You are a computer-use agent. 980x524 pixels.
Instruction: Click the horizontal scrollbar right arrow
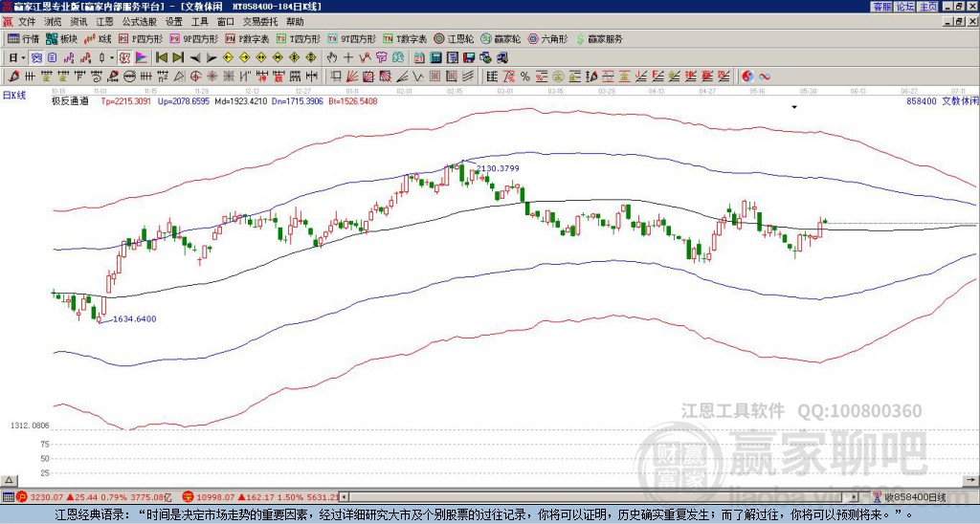[855, 497]
